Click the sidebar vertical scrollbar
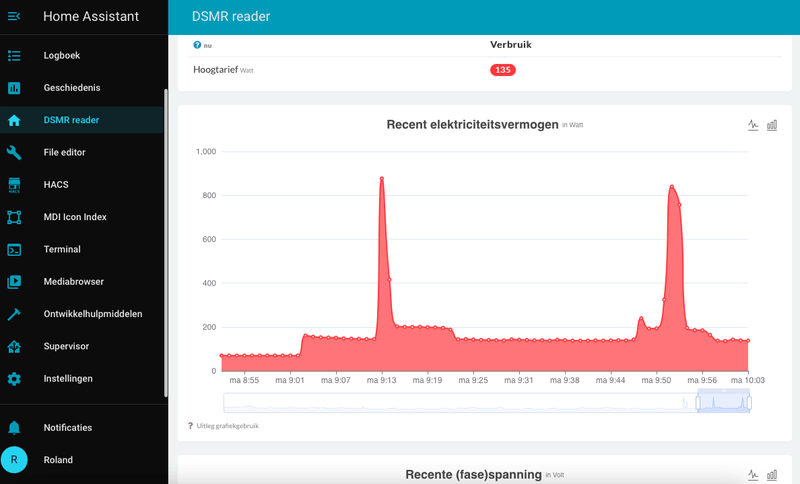The image size is (800, 484). (x=165, y=243)
